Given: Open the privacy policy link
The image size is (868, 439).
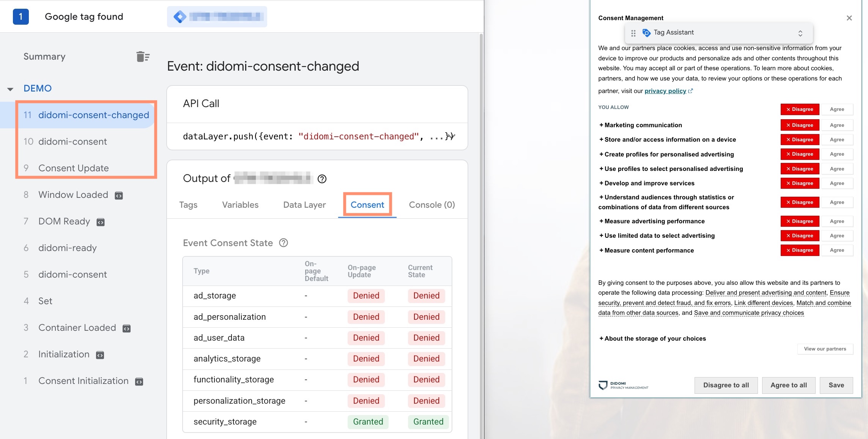Looking at the screenshot, I should pos(665,91).
